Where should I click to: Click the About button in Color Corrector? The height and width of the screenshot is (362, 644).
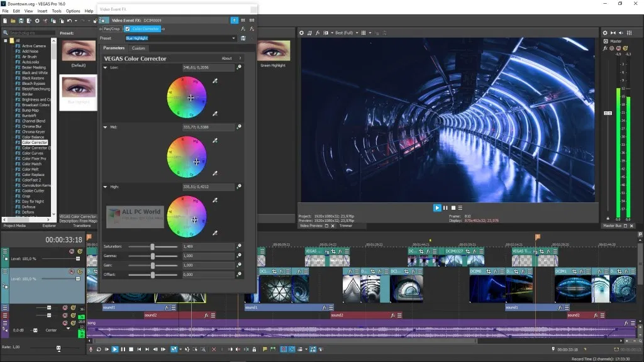226,58
